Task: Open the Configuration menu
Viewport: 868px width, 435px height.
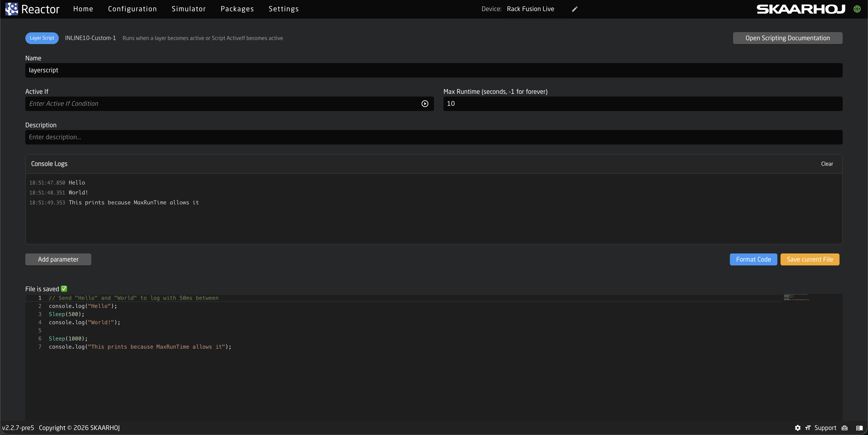Action: (132, 9)
